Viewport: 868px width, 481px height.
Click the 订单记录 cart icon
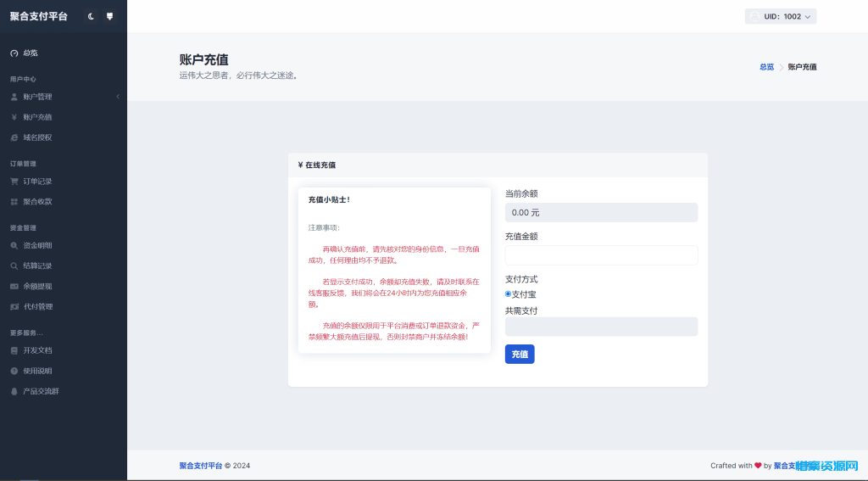tap(14, 182)
